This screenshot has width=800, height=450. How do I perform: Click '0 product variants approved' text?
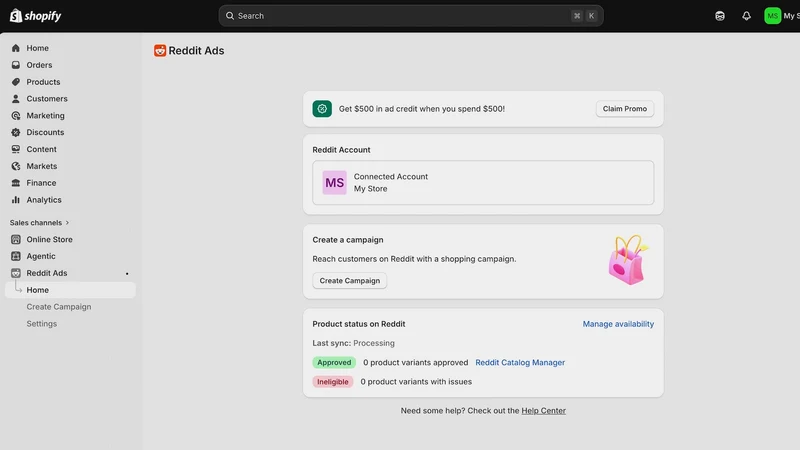click(415, 362)
